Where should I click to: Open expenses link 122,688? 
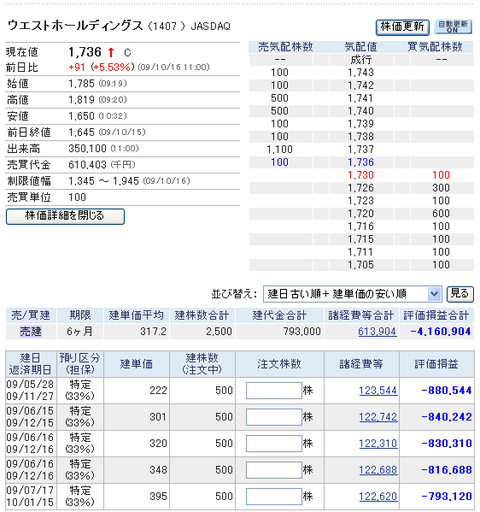[378, 470]
